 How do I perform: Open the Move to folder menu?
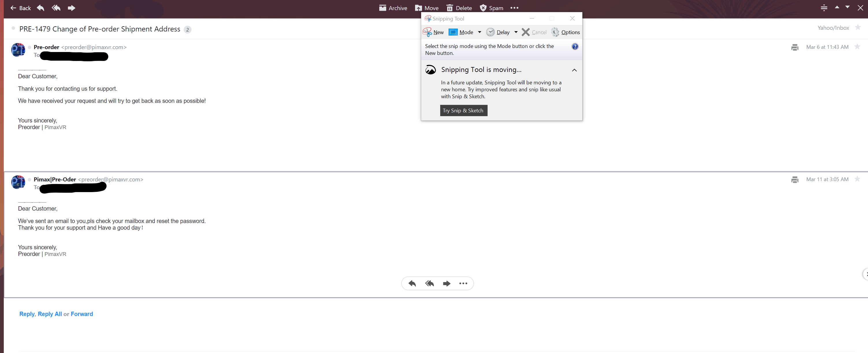[x=427, y=8]
